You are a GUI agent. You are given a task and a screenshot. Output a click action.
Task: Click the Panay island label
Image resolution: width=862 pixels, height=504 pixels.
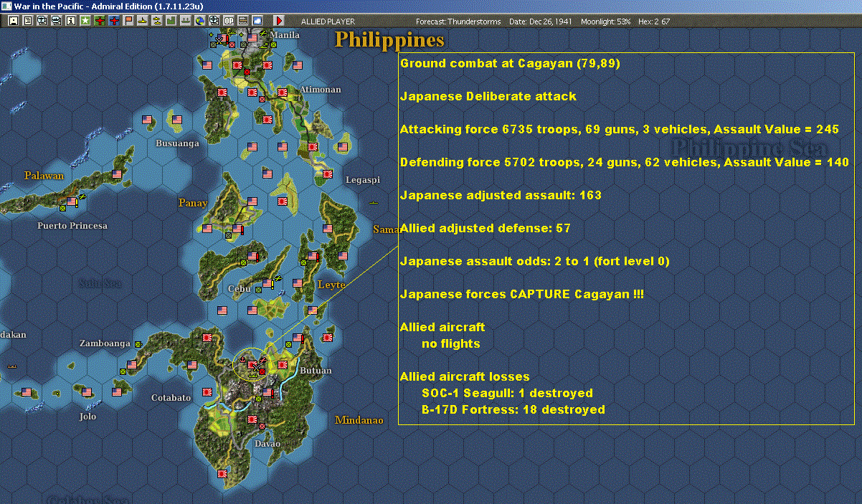(x=193, y=203)
